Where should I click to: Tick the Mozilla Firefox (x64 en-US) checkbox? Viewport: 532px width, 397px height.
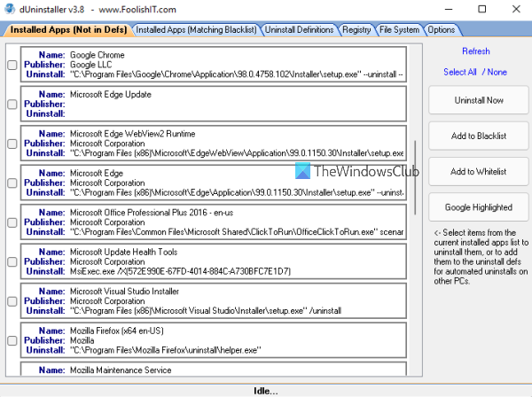coord(12,340)
